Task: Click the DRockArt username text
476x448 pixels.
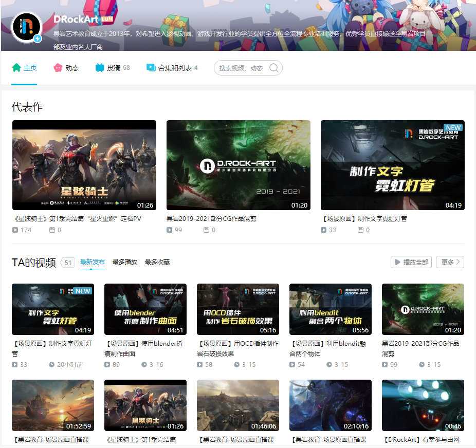Action: click(x=76, y=19)
